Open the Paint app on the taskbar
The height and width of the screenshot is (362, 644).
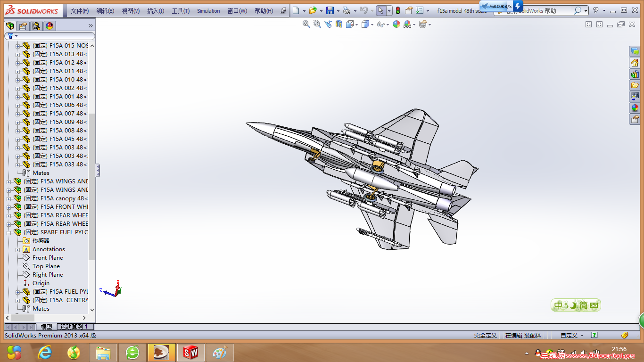219,352
